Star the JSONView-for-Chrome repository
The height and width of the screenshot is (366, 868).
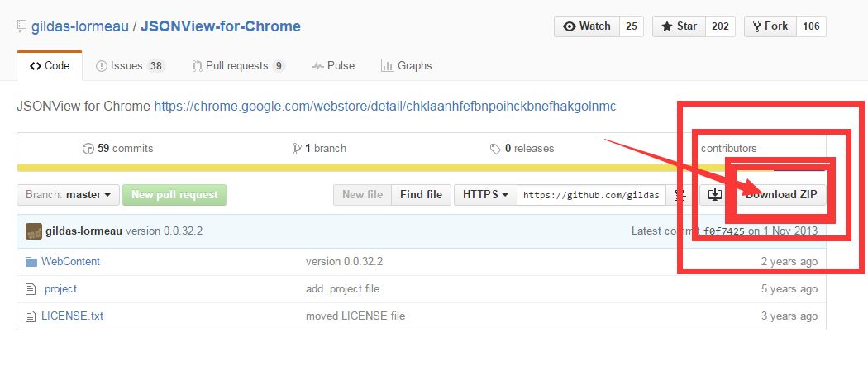(x=680, y=26)
